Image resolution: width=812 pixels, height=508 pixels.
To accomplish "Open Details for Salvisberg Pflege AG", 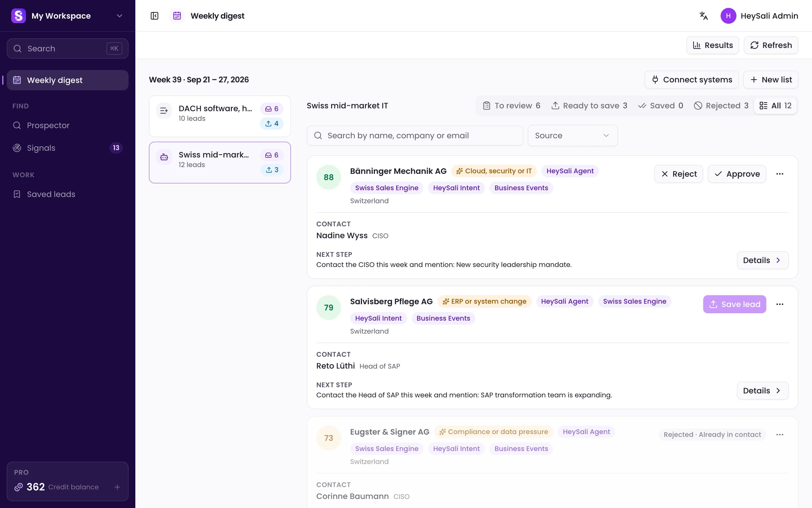I will tap(762, 391).
